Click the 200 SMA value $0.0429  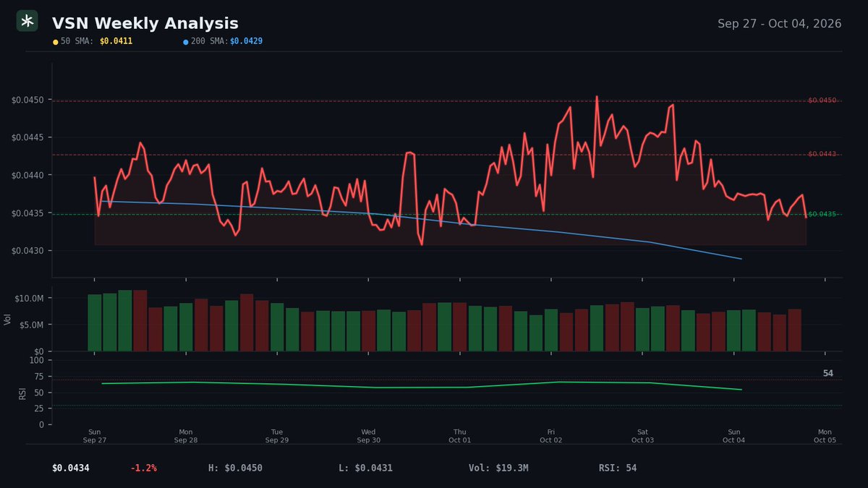coord(246,41)
